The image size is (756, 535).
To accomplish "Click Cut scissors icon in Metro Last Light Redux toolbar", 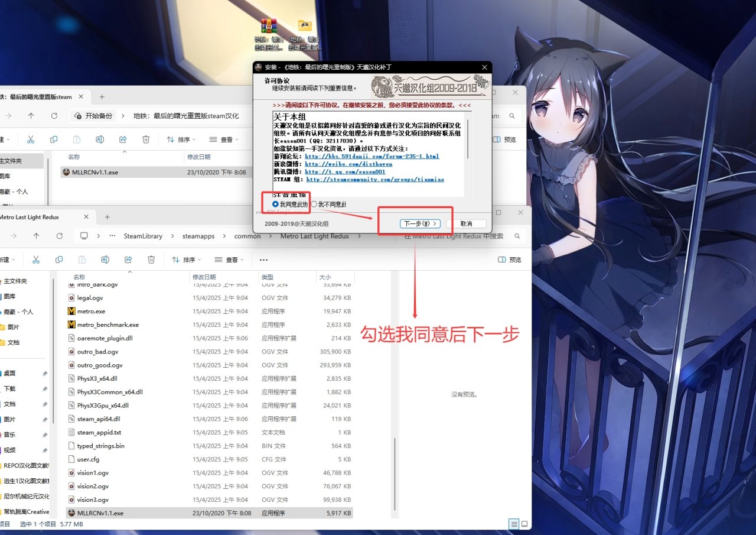I will tap(36, 260).
